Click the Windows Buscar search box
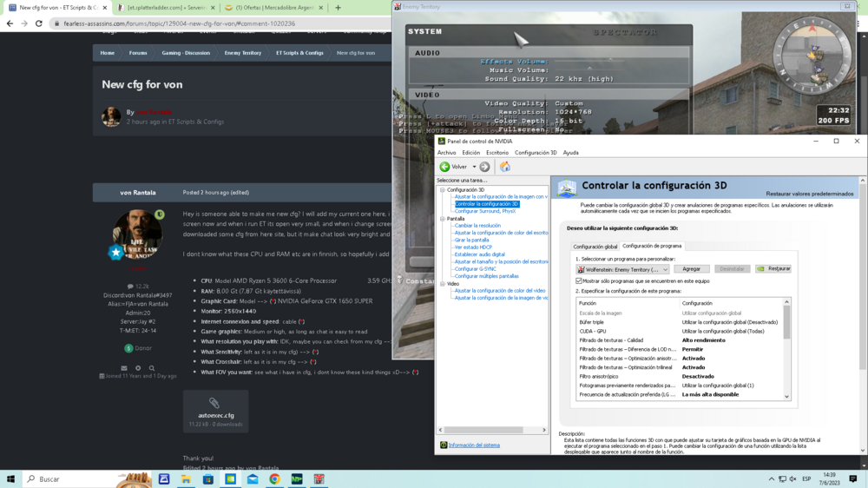This screenshot has height=488, width=868. (x=89, y=479)
